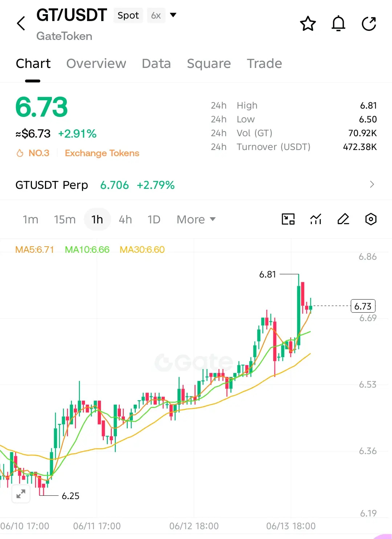Tap the flame icon beside NO.3
The height and width of the screenshot is (539, 392).
click(20, 153)
